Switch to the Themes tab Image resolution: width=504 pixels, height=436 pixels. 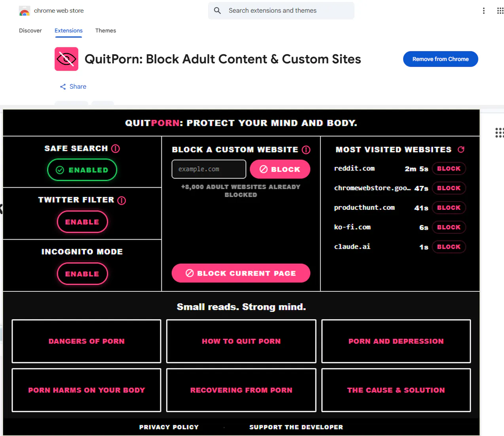pyautogui.click(x=106, y=30)
